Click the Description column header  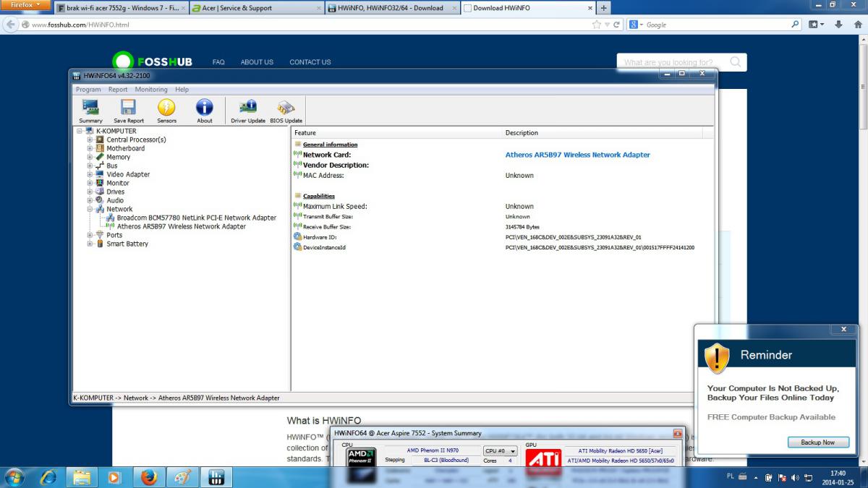(x=605, y=133)
